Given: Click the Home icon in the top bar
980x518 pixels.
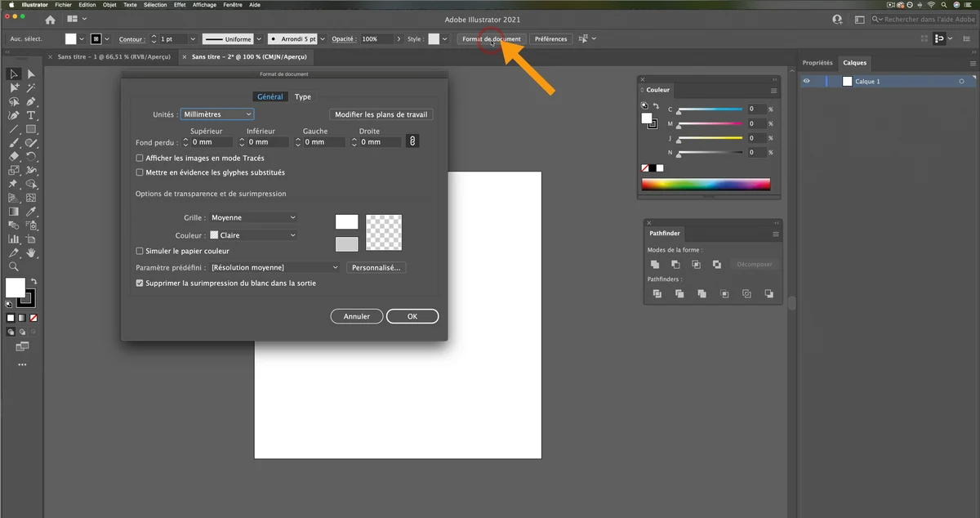Looking at the screenshot, I should click(x=51, y=19).
